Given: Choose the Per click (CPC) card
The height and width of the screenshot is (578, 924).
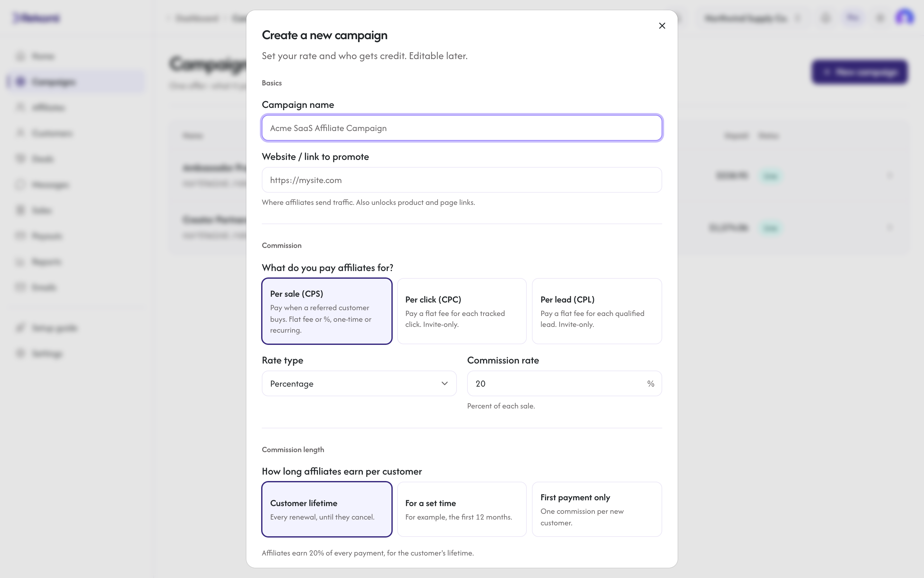Looking at the screenshot, I should pyautogui.click(x=462, y=311).
